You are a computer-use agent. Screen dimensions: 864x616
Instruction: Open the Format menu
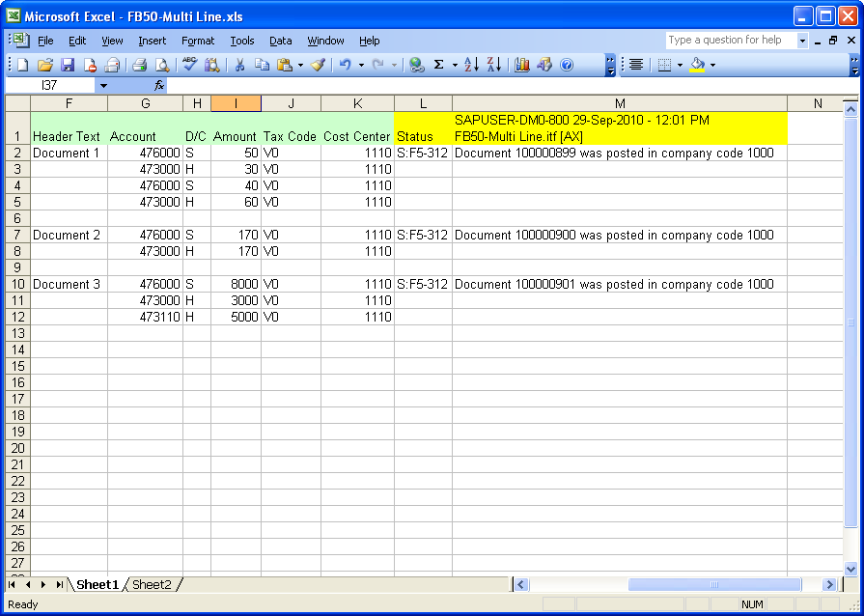[198, 41]
